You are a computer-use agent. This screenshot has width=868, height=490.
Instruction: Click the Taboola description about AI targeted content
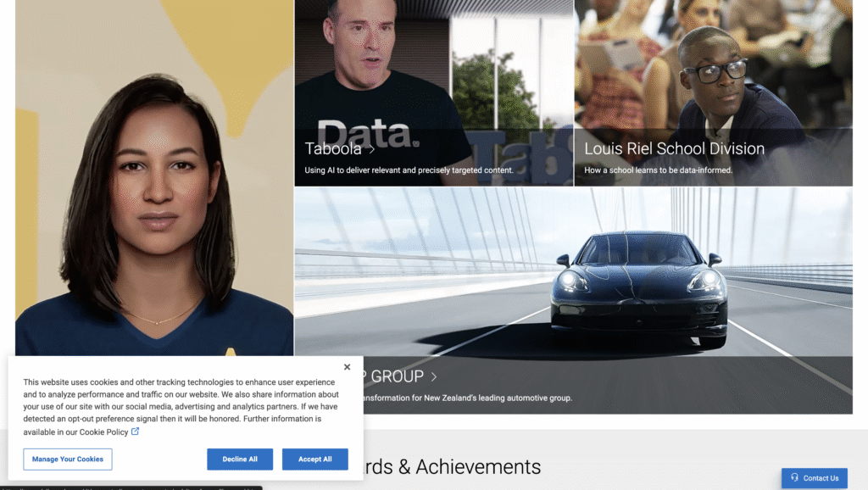pyautogui.click(x=409, y=170)
